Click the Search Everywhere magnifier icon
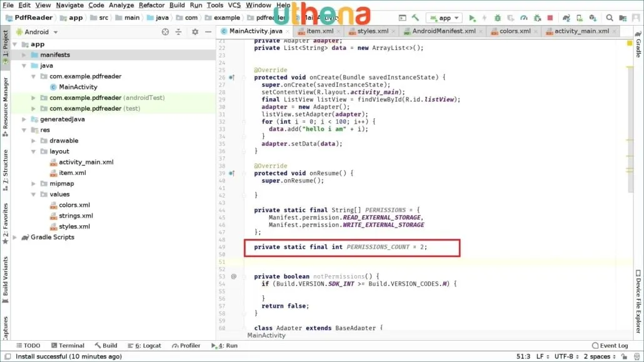The image size is (644, 362). [610, 18]
